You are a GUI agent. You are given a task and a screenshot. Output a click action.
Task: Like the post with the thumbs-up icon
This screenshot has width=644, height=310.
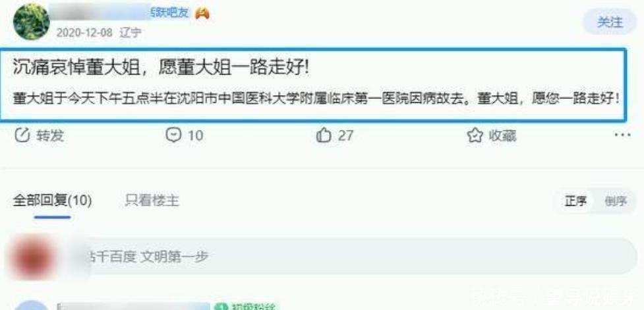point(324,135)
